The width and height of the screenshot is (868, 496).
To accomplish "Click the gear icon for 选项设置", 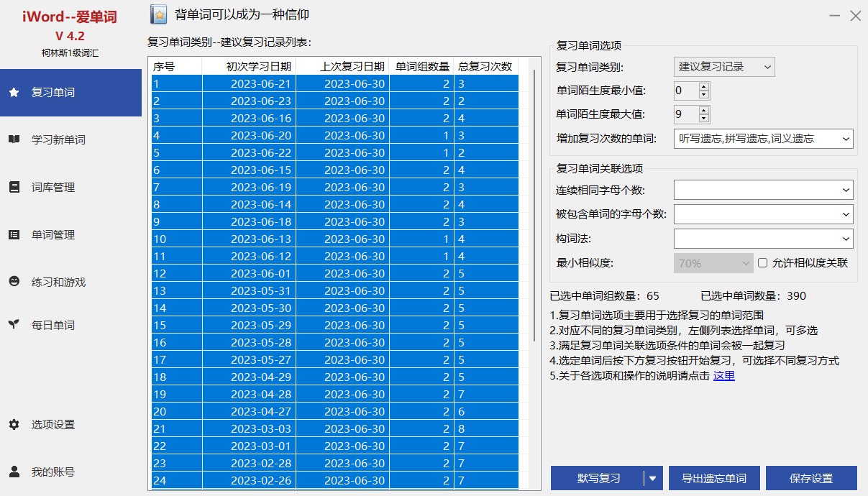I will click(14, 424).
